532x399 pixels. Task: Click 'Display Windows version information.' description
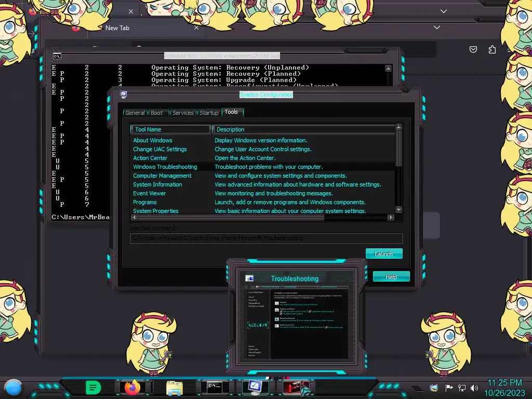pyautogui.click(x=261, y=140)
